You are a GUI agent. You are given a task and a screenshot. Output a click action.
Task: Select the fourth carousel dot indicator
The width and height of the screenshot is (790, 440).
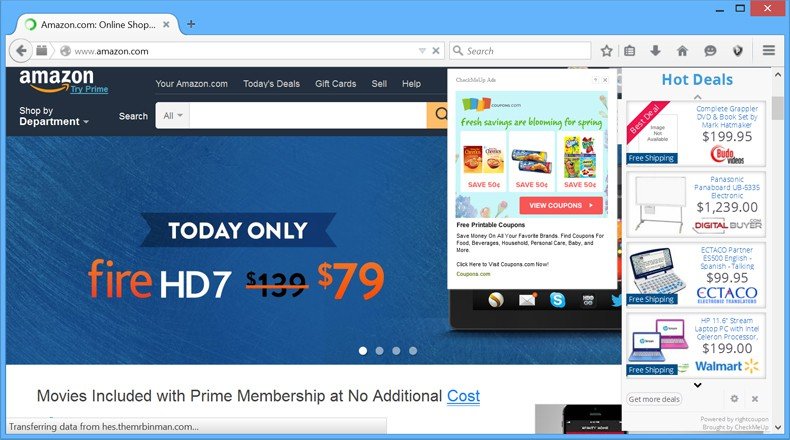(413, 351)
